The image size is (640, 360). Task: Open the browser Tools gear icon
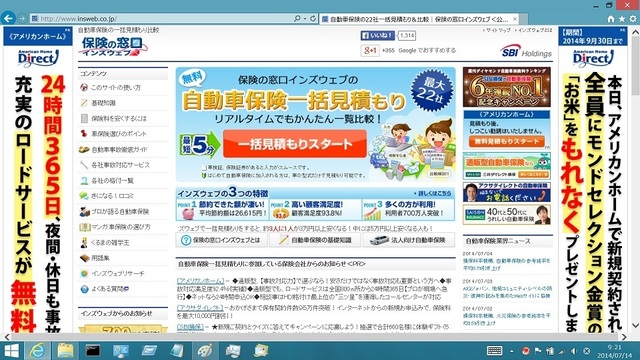click(633, 19)
